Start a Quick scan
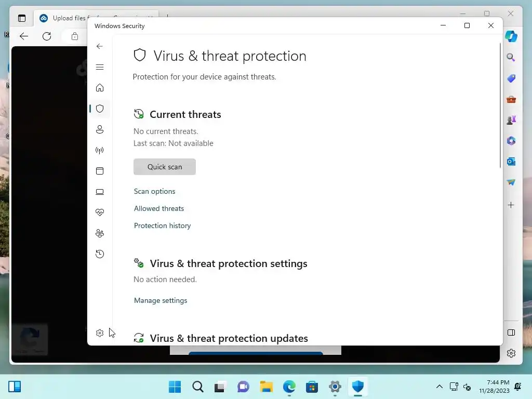Viewport: 532px width, 399px height. [165, 167]
